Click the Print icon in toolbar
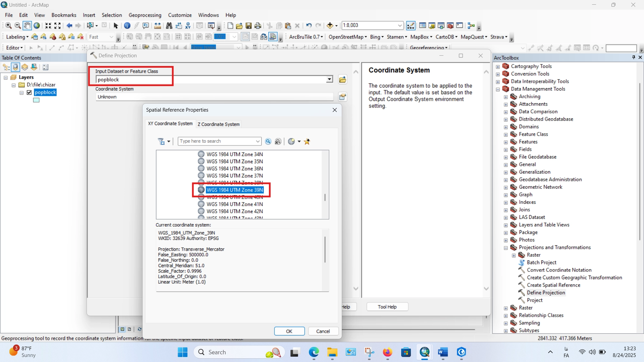The height and width of the screenshot is (362, 644). 258,25
